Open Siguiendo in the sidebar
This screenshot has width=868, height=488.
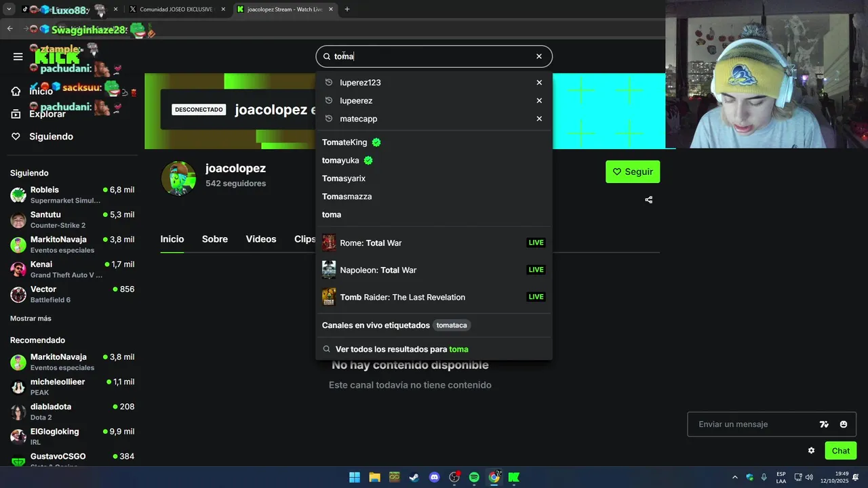coord(51,136)
